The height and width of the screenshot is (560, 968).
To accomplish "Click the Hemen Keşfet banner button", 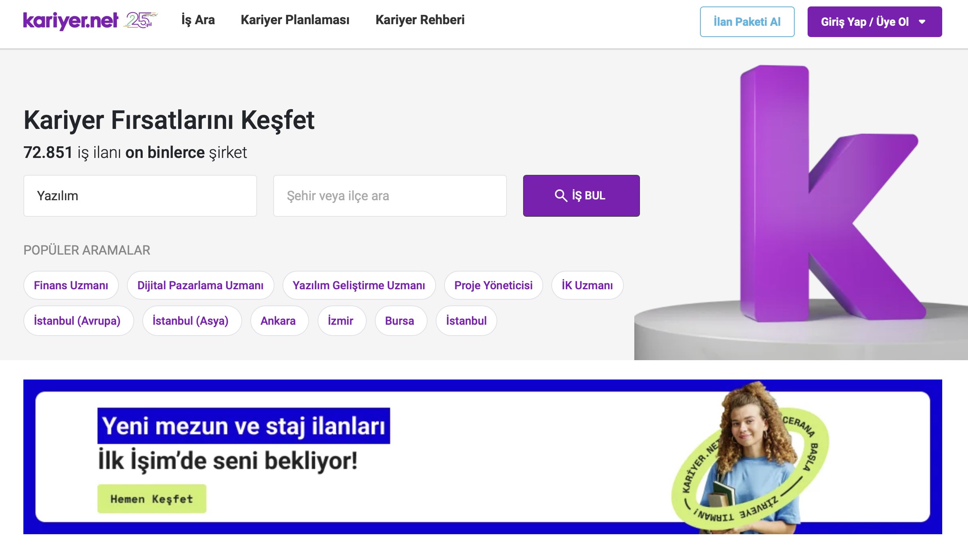I will click(152, 499).
